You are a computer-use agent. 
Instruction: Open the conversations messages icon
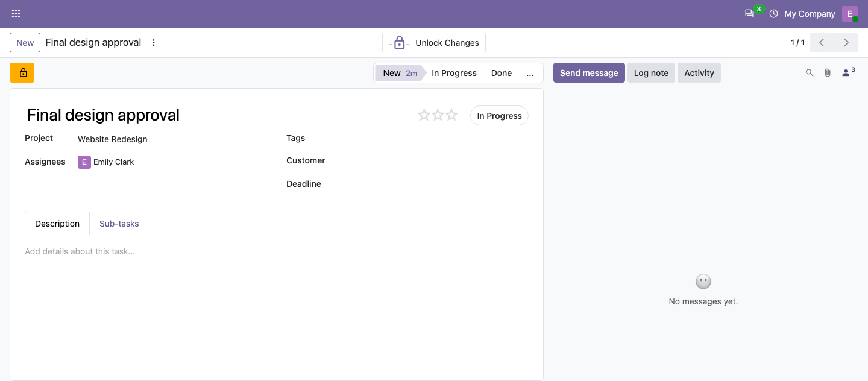pos(749,13)
